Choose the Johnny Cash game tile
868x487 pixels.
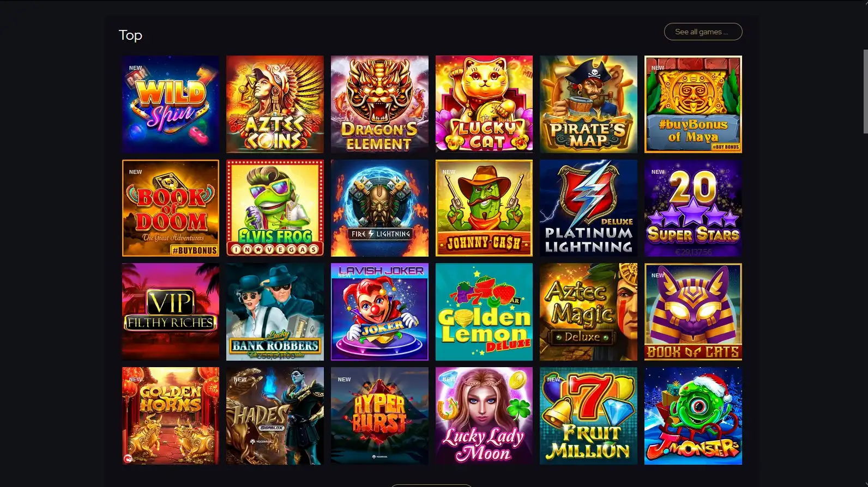[x=484, y=208]
